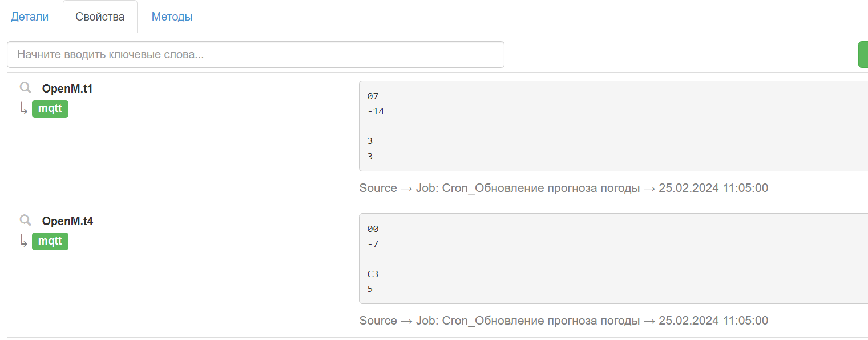The height and width of the screenshot is (340, 868).
Task: Switch to the Методы tab
Action: [172, 17]
